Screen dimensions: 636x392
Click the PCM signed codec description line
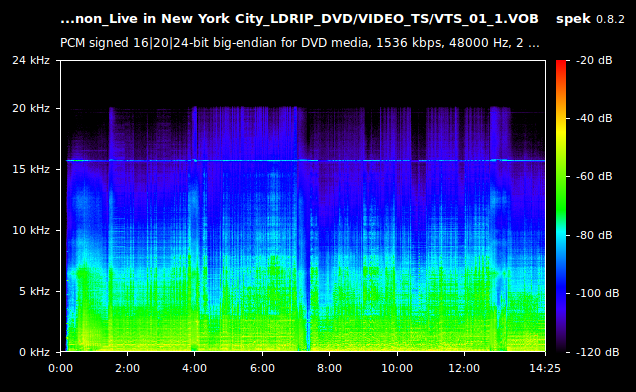tap(300, 43)
